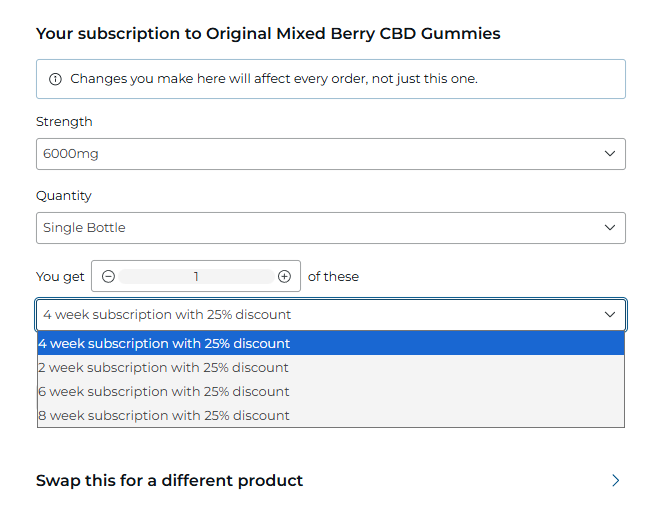
Task: Click the Strength field label
Action: (x=64, y=121)
